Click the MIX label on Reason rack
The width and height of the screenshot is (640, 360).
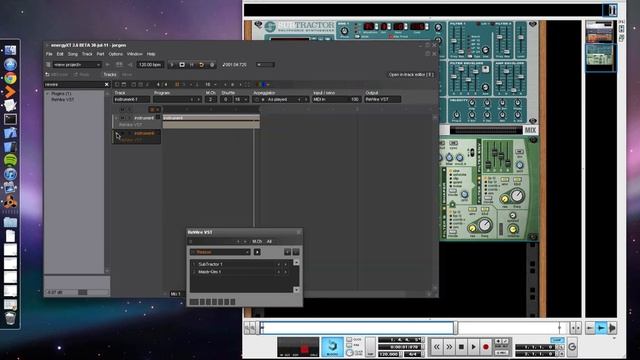point(530,130)
